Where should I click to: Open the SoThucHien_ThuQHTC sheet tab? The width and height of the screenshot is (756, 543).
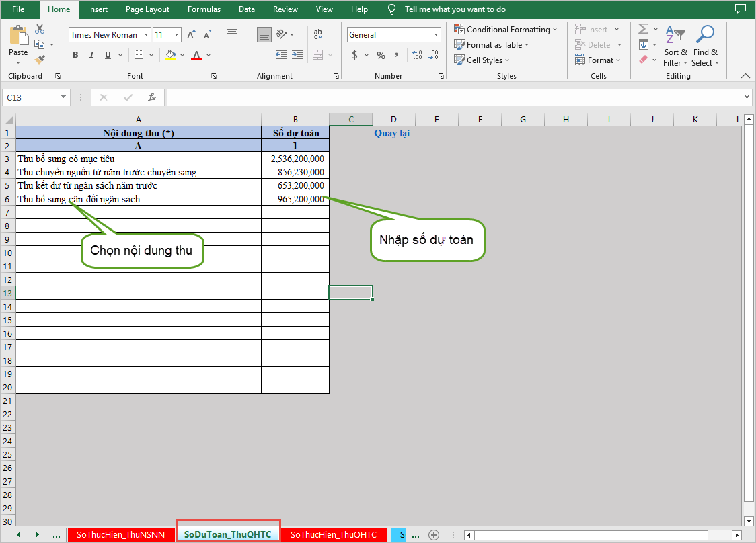tap(334, 535)
